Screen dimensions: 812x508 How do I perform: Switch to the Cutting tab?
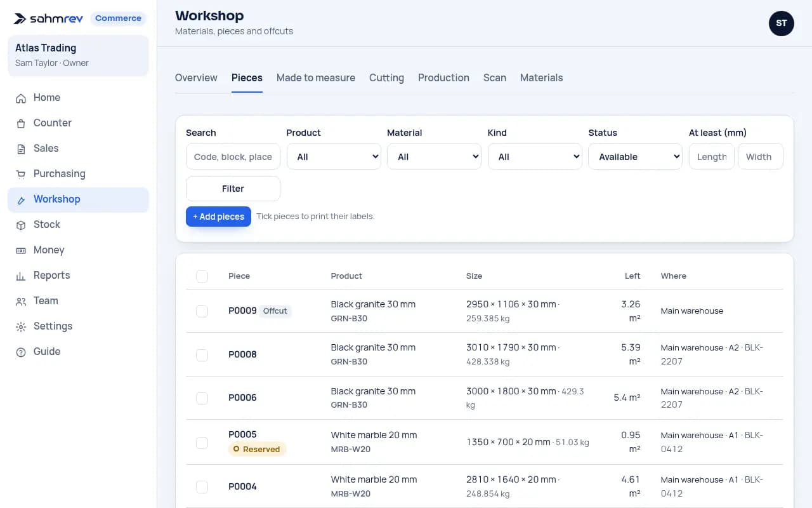[386, 77]
